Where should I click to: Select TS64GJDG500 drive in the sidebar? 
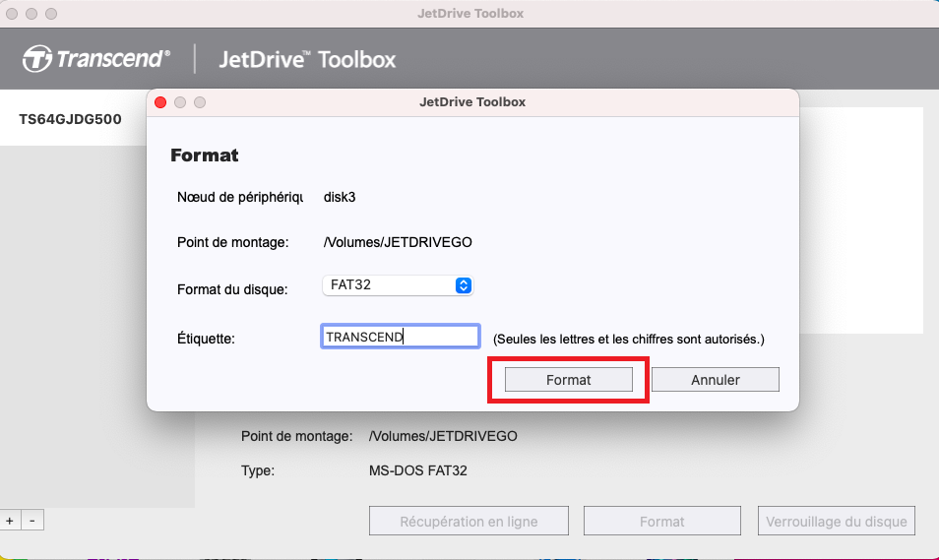[70, 119]
